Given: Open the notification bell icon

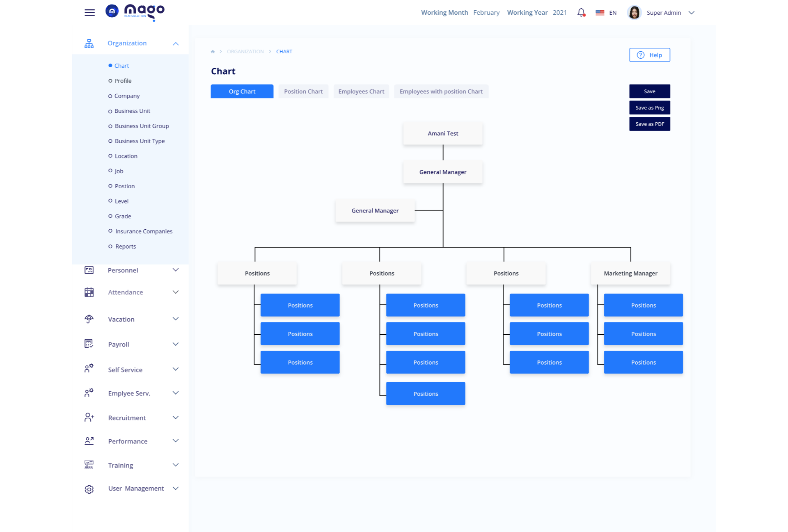Looking at the screenshot, I should 581,13.
